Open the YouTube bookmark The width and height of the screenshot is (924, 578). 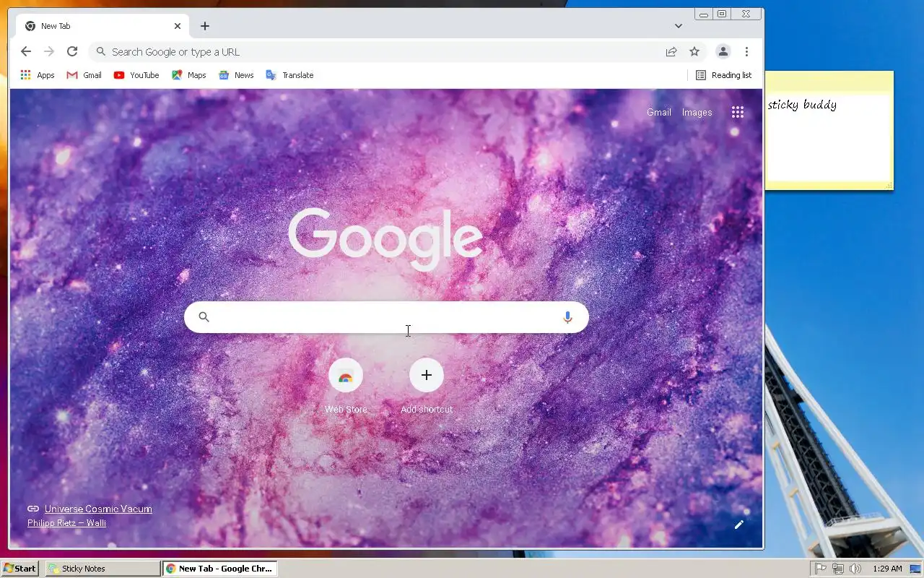pos(136,75)
